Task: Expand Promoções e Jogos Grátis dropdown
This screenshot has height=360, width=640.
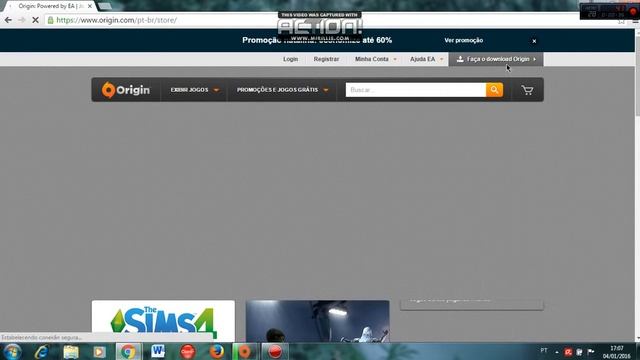Action: coord(282,90)
